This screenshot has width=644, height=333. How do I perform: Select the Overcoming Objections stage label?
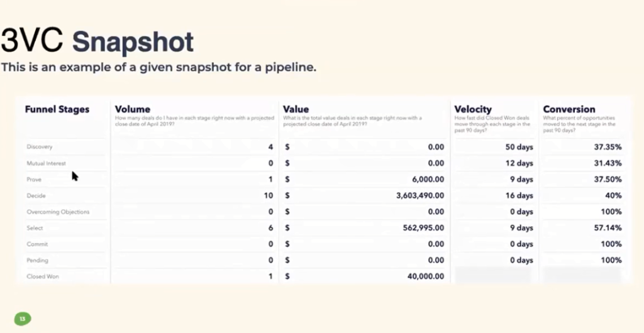coord(58,212)
